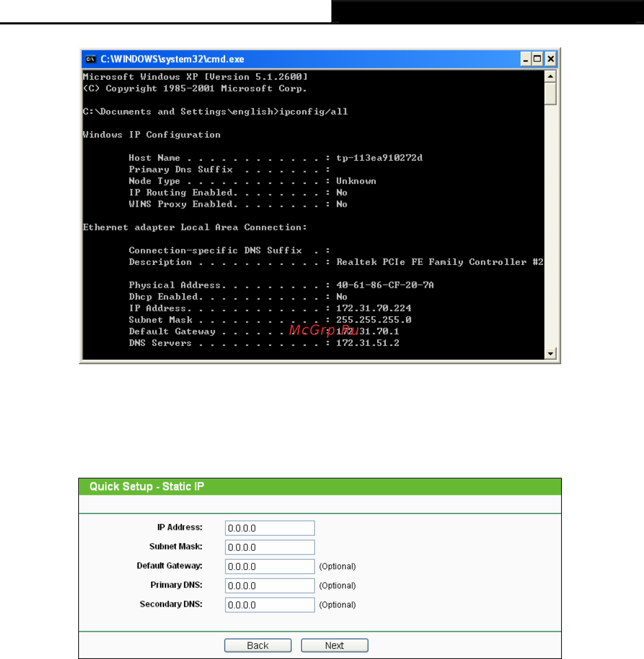
Task: Select the Primary DNS input field
Action: click(x=270, y=585)
